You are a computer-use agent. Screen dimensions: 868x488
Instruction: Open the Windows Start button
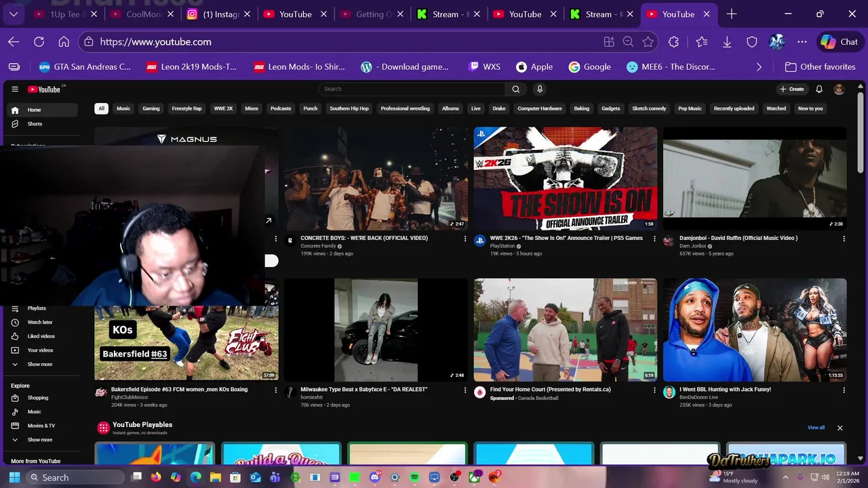(x=14, y=477)
